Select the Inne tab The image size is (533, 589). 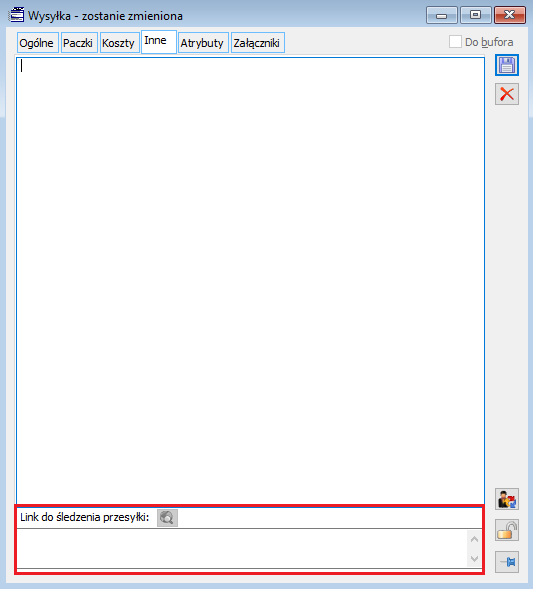click(x=159, y=41)
